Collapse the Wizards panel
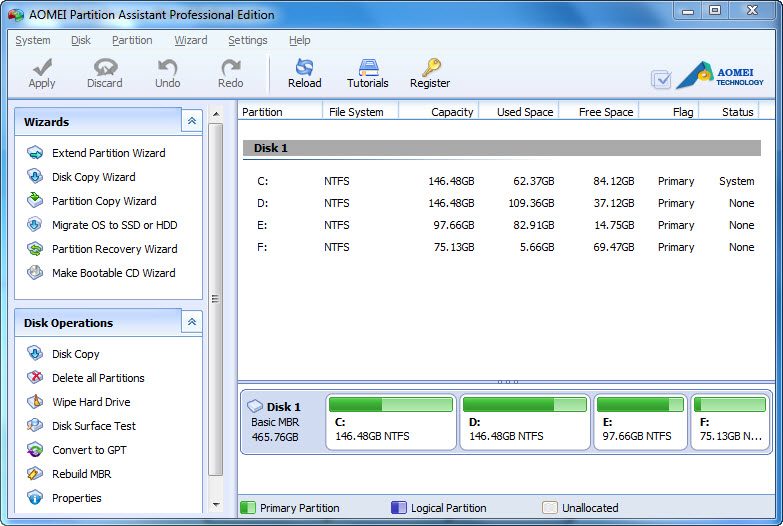This screenshot has width=783, height=526. point(192,121)
